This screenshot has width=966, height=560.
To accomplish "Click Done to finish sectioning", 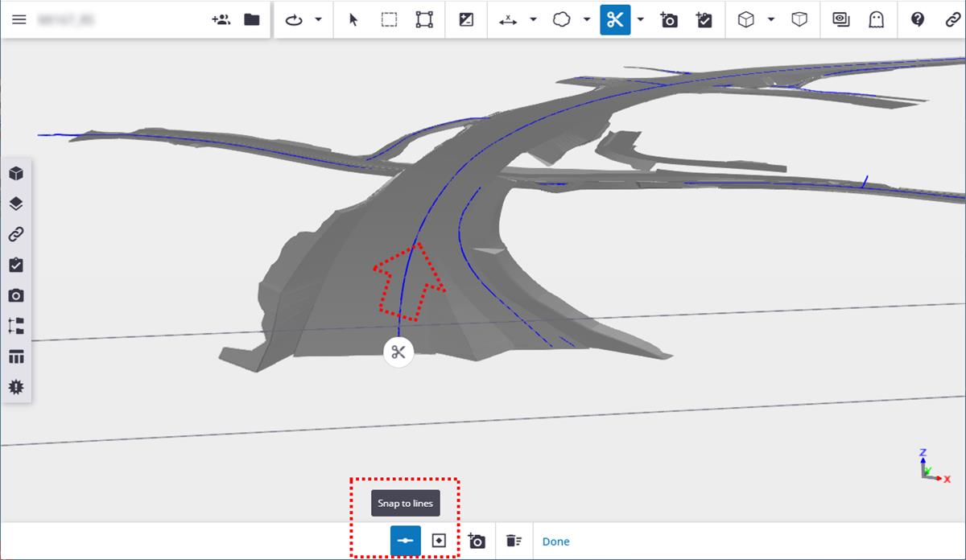I will click(556, 541).
